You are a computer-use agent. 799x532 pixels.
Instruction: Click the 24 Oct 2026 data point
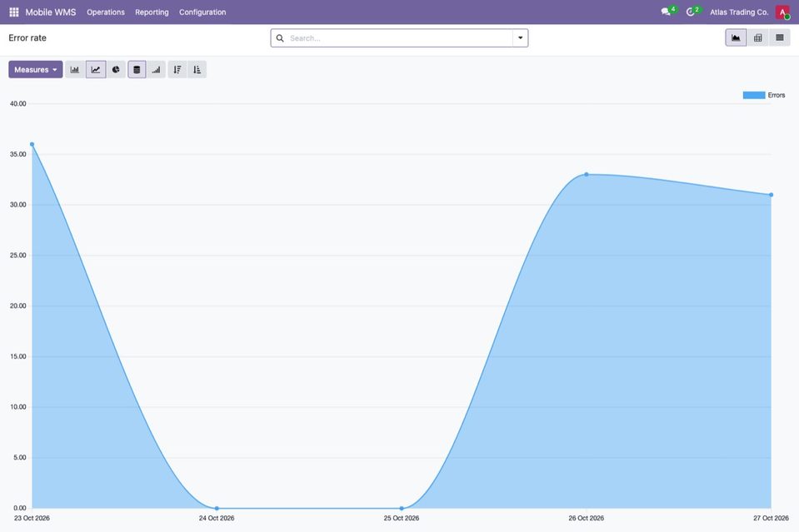click(x=217, y=508)
